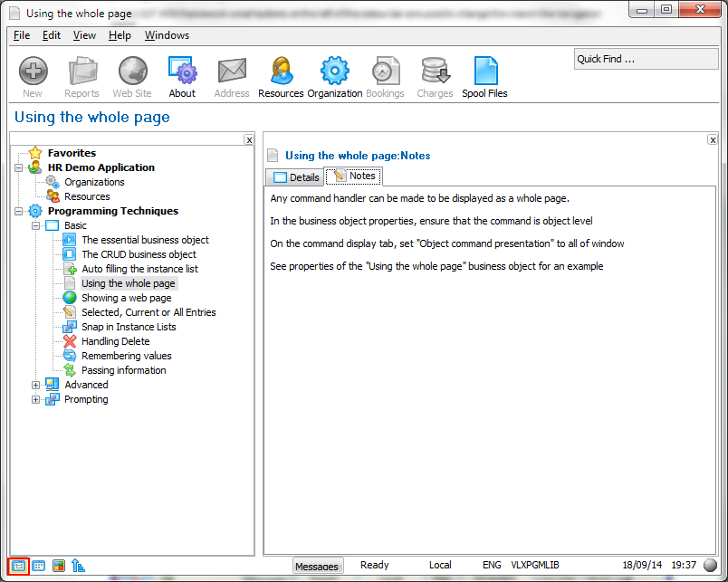Click the Using the whole page:Notes heading

click(x=358, y=156)
